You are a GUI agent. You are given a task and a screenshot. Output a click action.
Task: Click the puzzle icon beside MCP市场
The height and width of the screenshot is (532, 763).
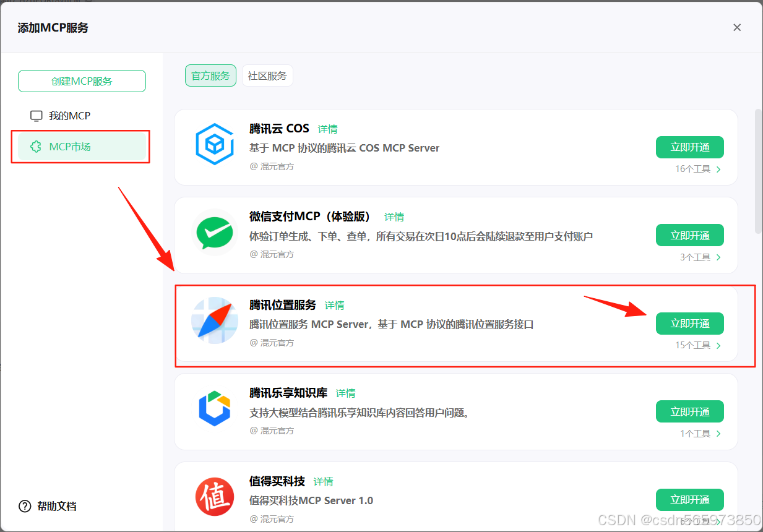click(37, 147)
